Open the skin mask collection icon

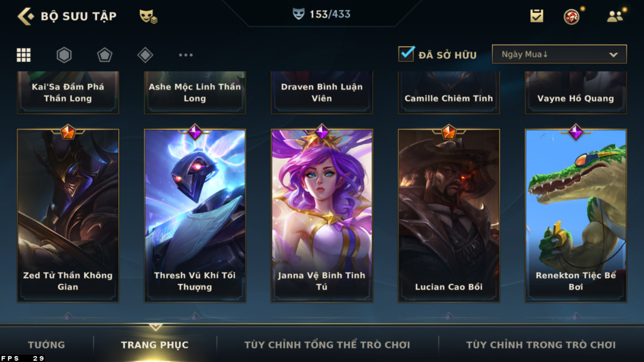148,16
